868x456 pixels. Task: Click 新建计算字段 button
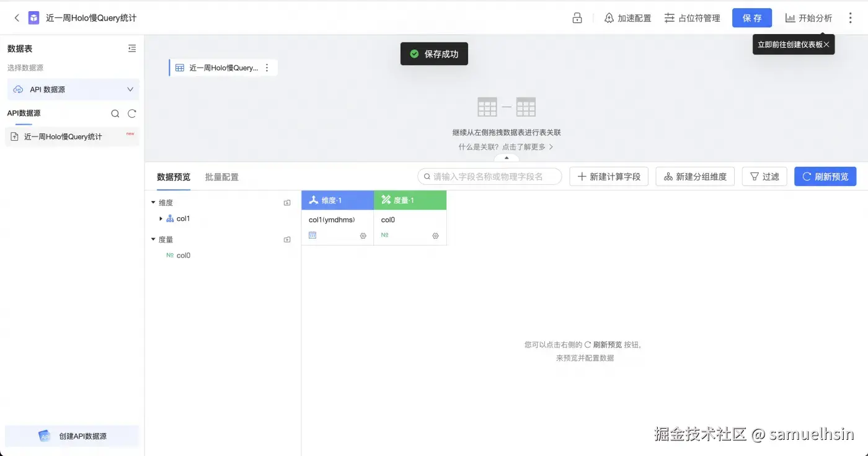coord(609,177)
